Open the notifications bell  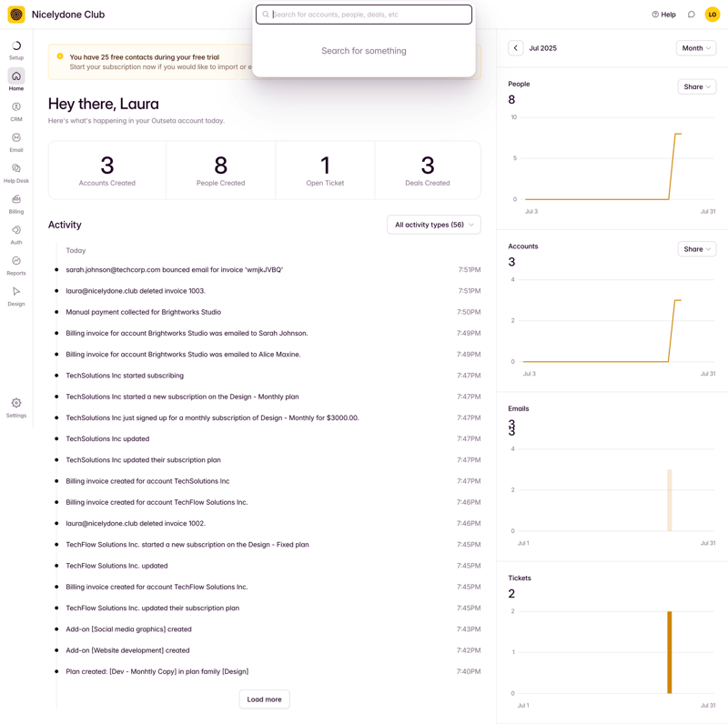click(691, 15)
